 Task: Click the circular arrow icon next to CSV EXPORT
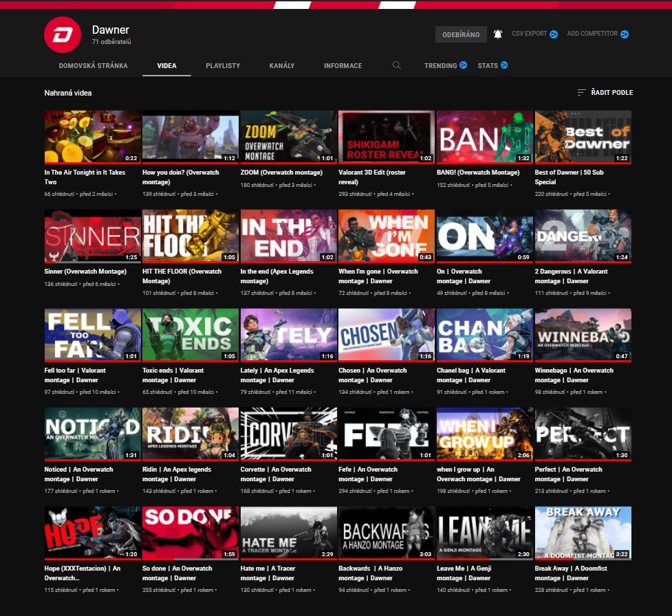click(552, 34)
